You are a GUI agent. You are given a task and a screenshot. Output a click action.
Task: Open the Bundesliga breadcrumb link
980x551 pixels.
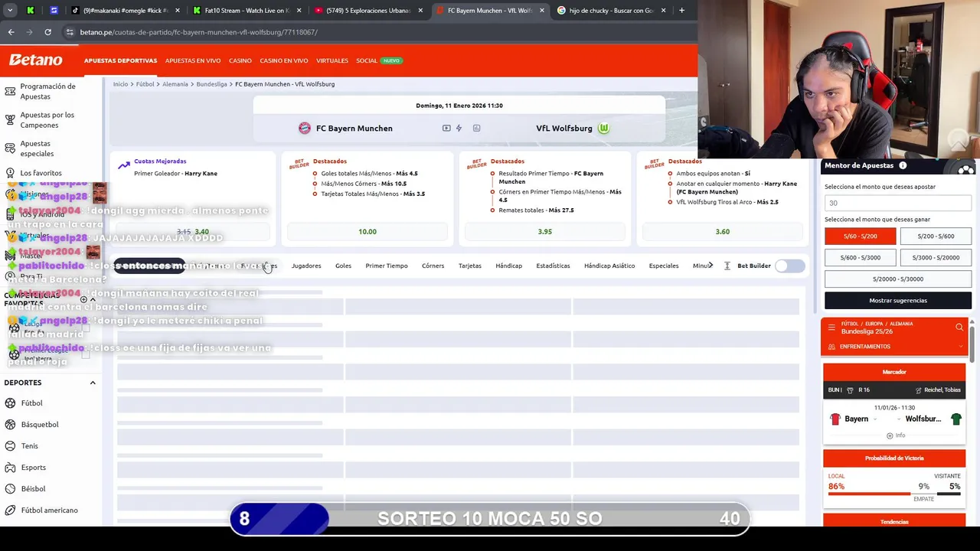click(x=211, y=84)
